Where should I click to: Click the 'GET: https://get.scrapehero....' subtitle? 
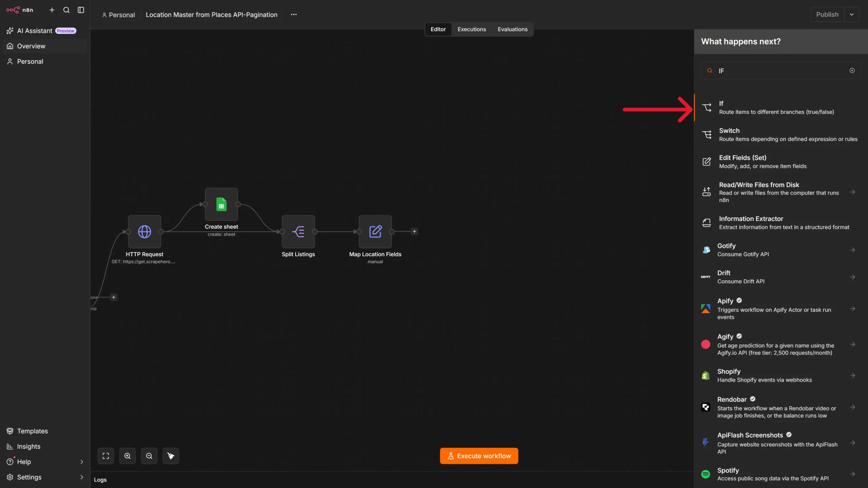point(143,262)
